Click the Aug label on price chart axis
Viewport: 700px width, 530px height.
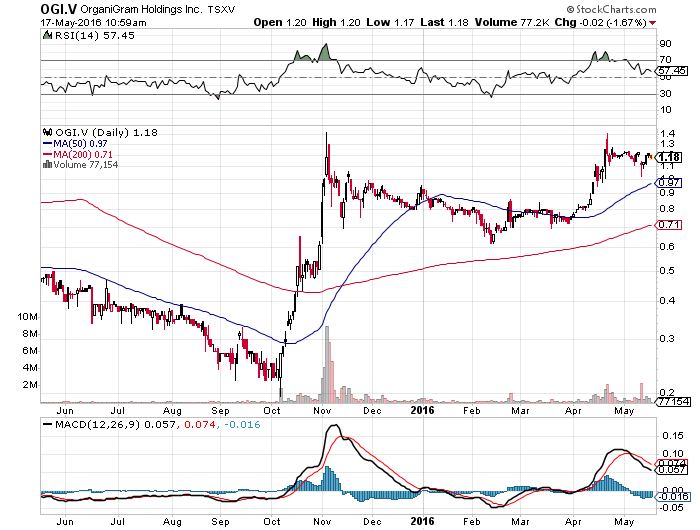[172, 411]
